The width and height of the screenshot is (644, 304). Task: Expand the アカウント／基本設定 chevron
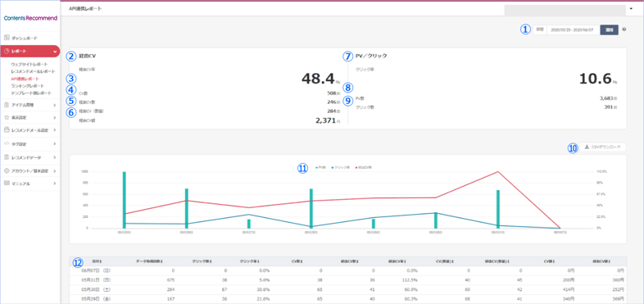click(55, 170)
